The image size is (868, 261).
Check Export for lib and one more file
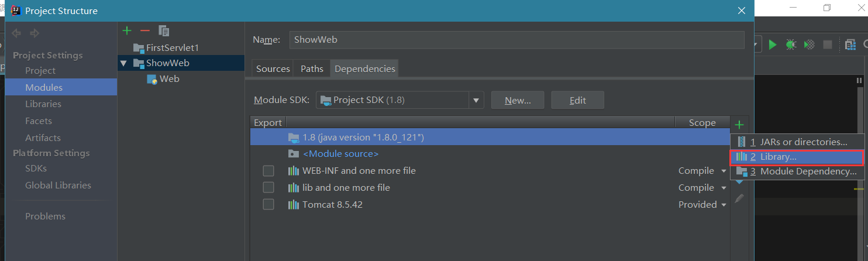click(268, 187)
